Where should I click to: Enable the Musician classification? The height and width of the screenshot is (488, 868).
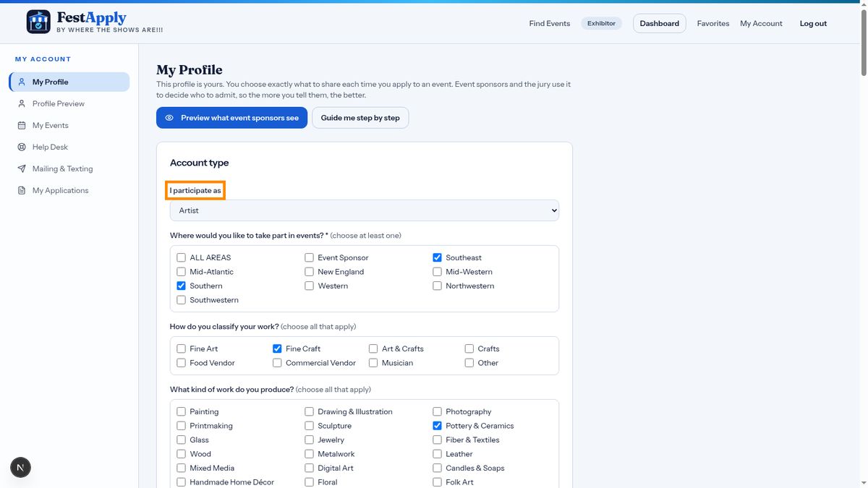373,363
